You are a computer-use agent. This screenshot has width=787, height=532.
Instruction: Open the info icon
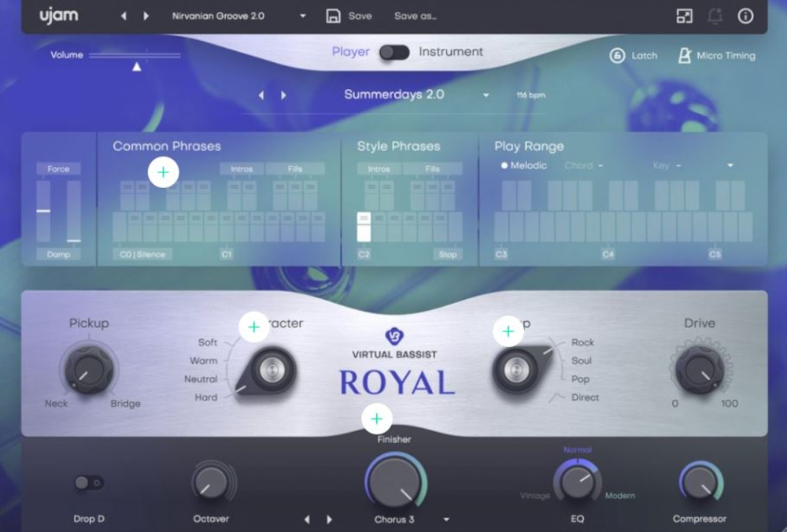[745, 16]
